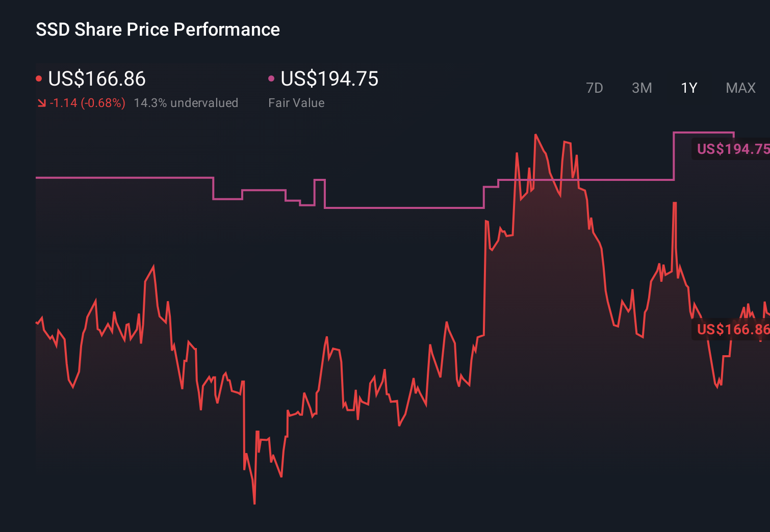The image size is (770, 532).
Task: Click the pink Fair Value dot indicator
Action: (x=272, y=78)
